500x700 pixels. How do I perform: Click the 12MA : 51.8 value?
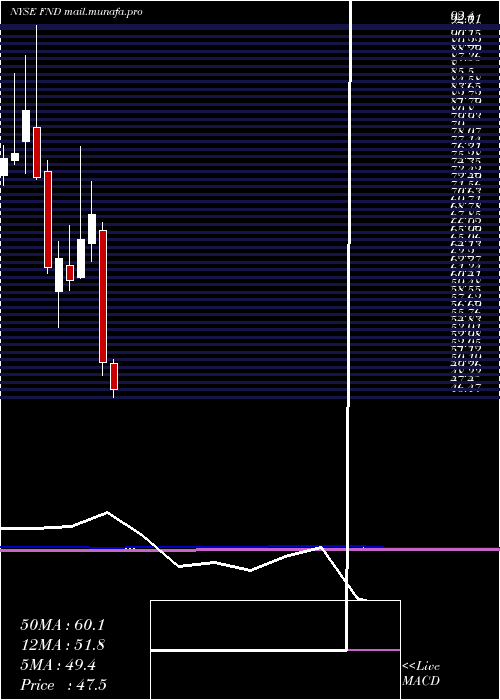pyautogui.click(x=63, y=645)
